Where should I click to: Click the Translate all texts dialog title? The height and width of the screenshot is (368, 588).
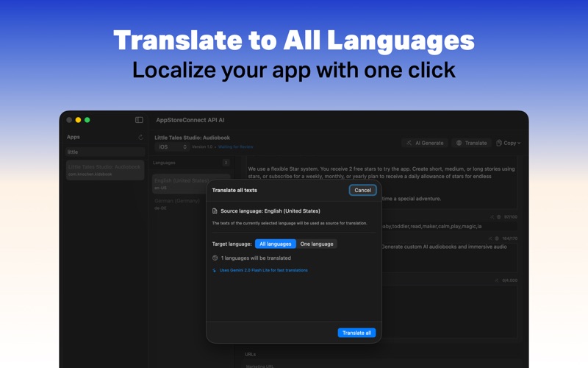(x=234, y=191)
